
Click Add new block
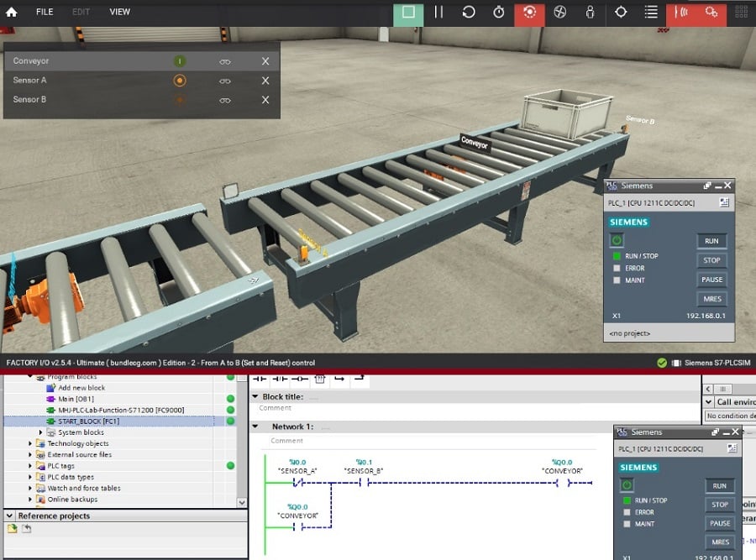point(81,388)
